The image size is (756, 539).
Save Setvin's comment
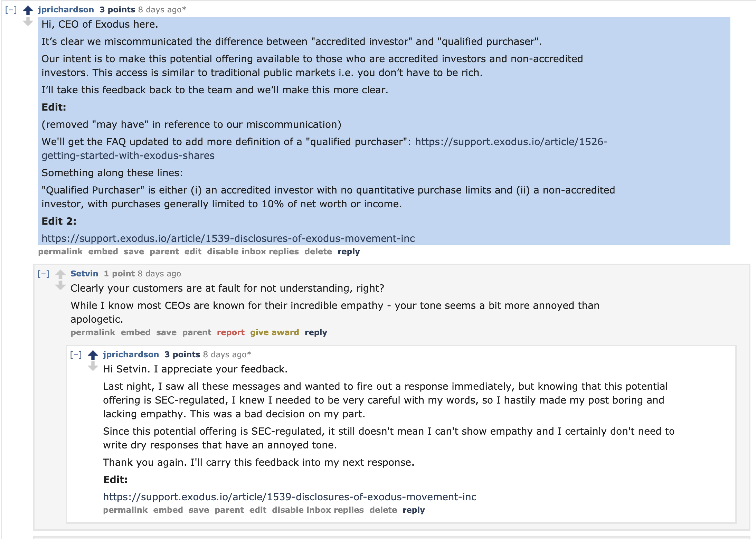(x=166, y=332)
